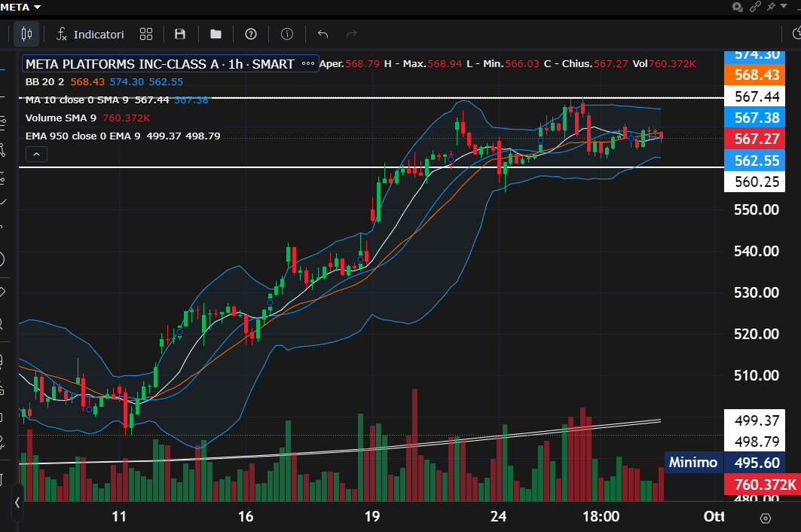The image size is (801, 532).
Task: Collapse the indicator legend with chevron
Action: coord(36,154)
